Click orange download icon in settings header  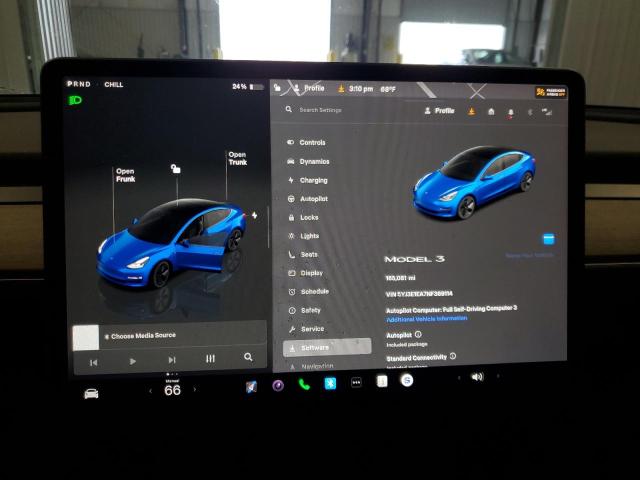point(471,111)
